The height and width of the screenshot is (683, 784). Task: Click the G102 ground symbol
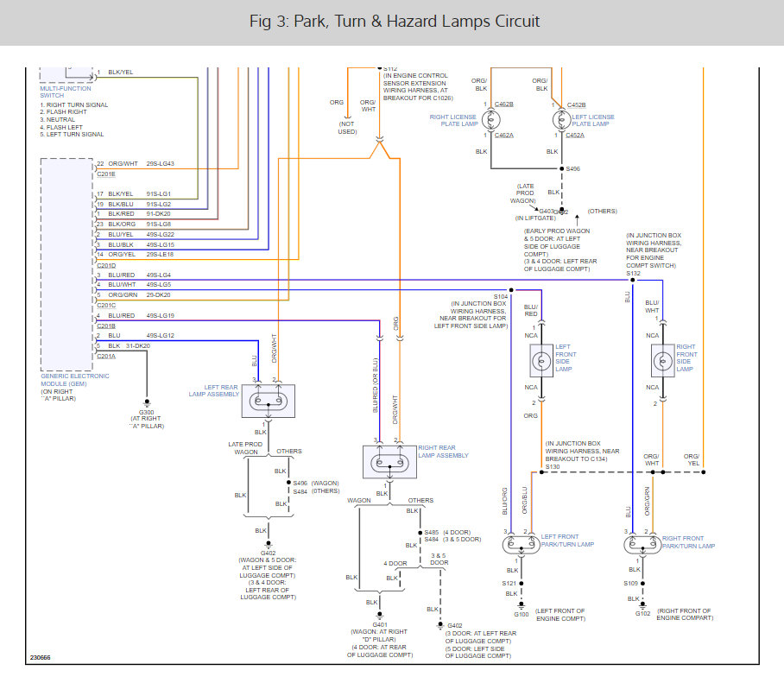tap(642, 605)
